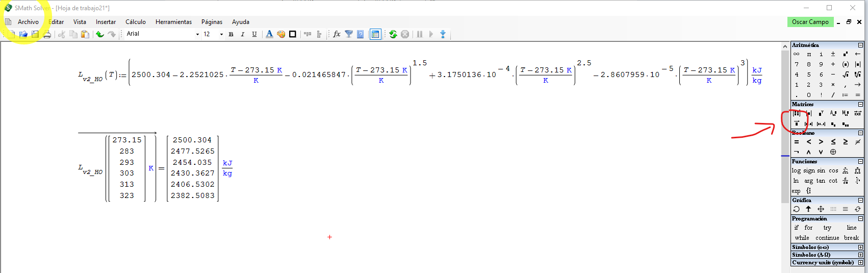Click the Undo green arrow icon
868x273 pixels.
[x=100, y=34]
